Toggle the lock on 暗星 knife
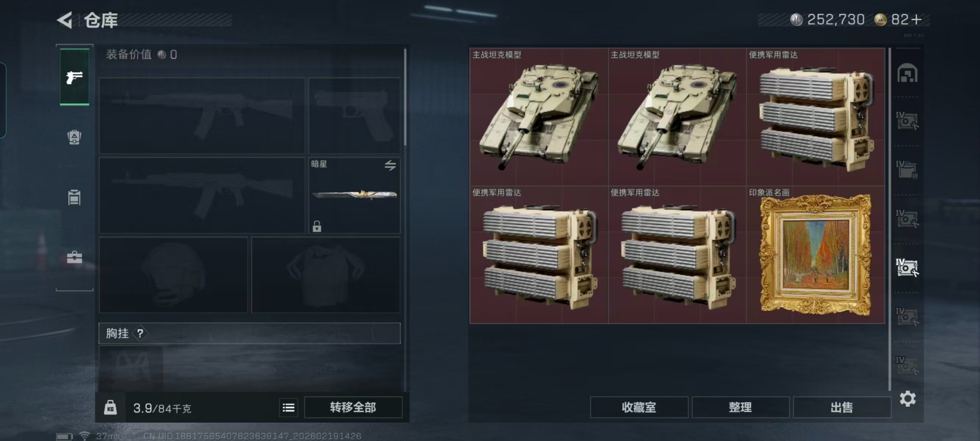 [x=317, y=226]
